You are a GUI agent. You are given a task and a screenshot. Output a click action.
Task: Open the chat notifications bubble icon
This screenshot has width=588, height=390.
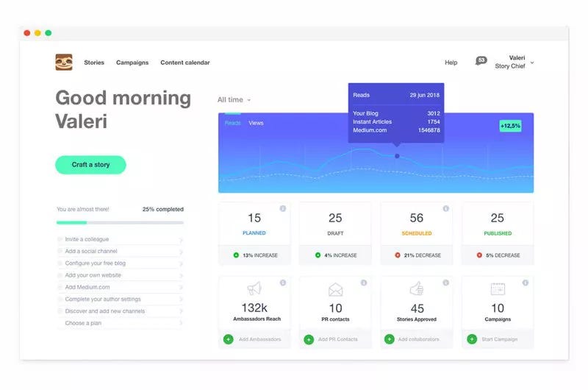click(481, 60)
